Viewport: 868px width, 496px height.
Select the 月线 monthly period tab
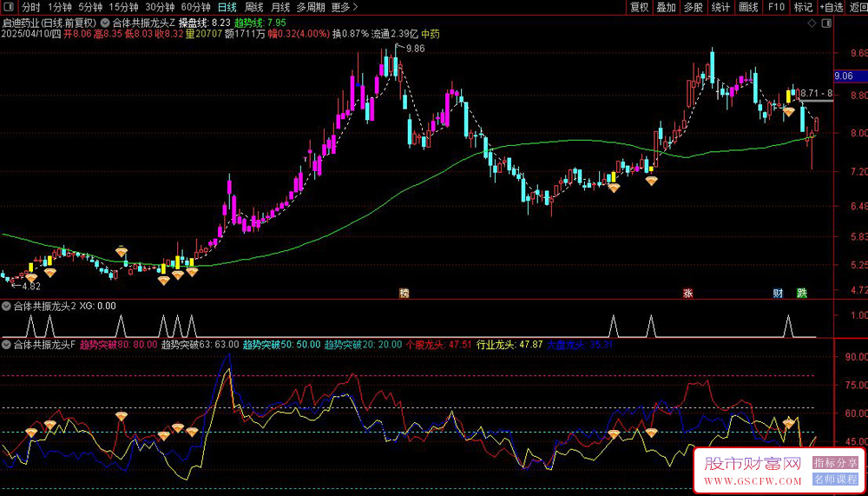[280, 7]
